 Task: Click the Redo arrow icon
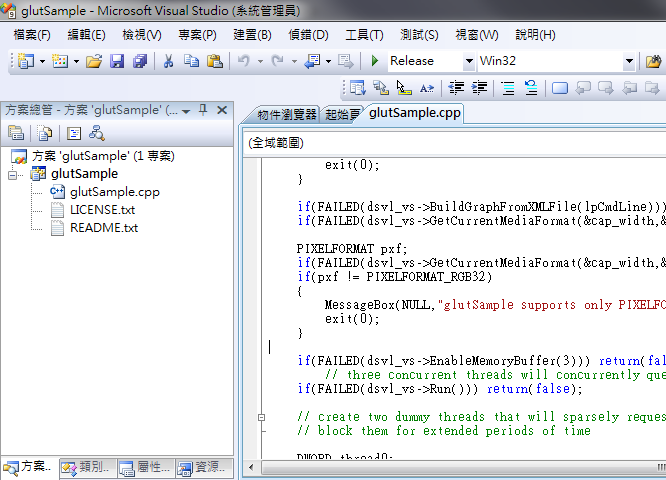point(278,61)
